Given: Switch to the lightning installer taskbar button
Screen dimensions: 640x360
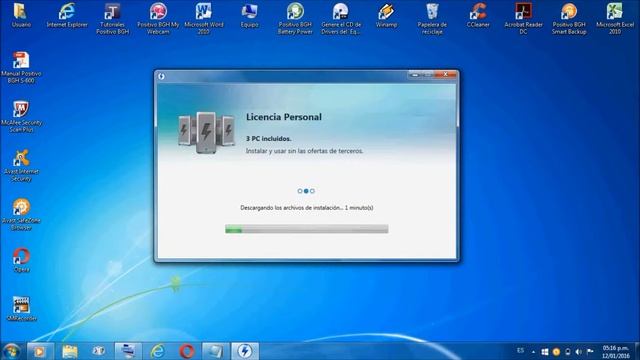Looking at the screenshot, I should [245, 351].
